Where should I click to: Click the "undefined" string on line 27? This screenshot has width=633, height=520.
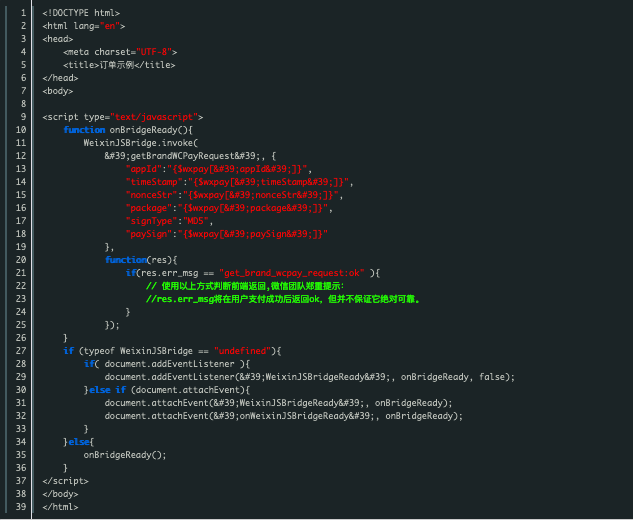(x=242, y=350)
